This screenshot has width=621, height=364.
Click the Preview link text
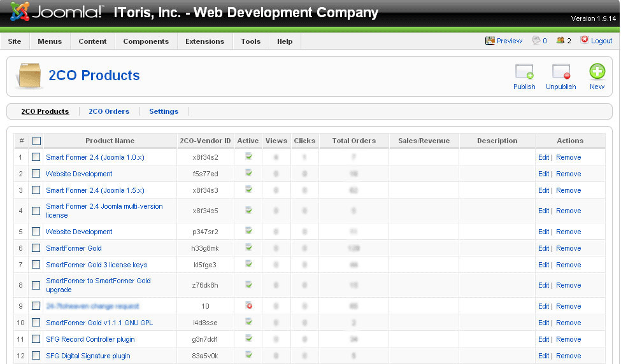pyautogui.click(x=510, y=41)
